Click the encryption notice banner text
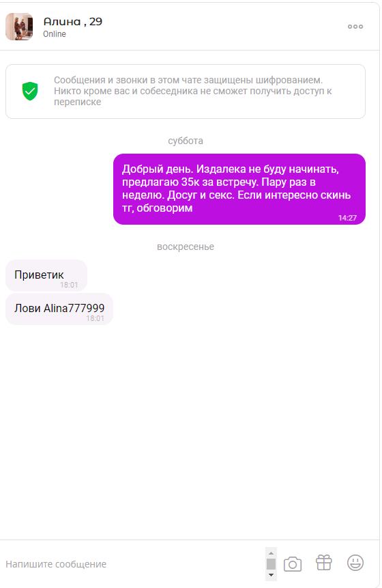Viewport: 382px width, 588px height. (x=193, y=91)
